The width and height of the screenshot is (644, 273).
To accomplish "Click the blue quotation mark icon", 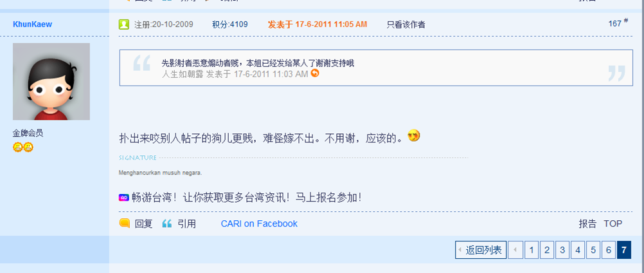I will 166,223.
